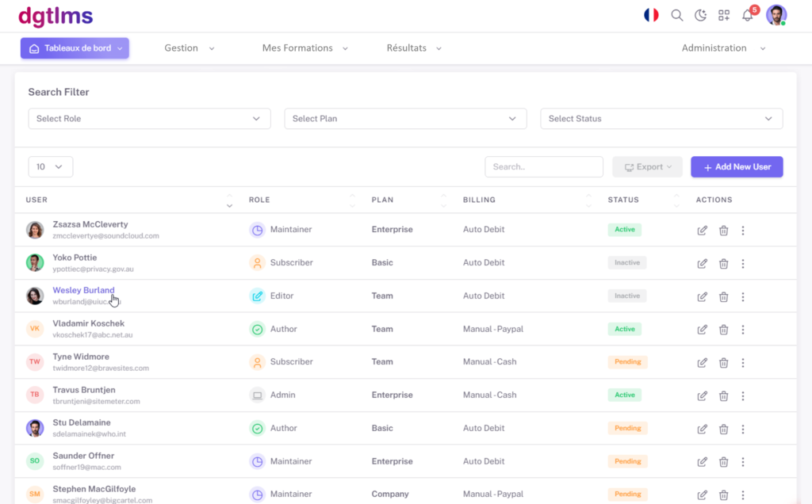Toggle sorting on the STATUS column
This screenshot has height=504, width=812.
point(675,200)
